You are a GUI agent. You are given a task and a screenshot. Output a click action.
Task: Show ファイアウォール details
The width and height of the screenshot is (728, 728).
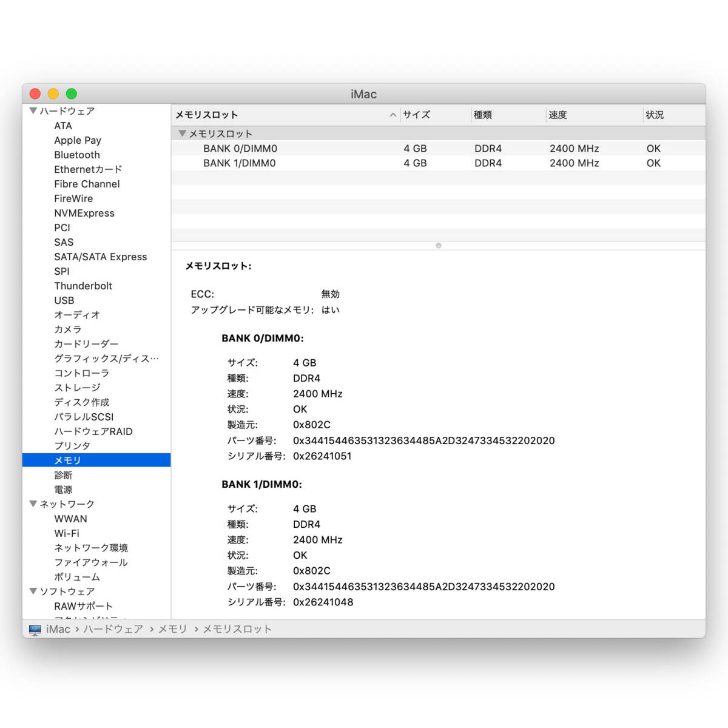coord(91,562)
